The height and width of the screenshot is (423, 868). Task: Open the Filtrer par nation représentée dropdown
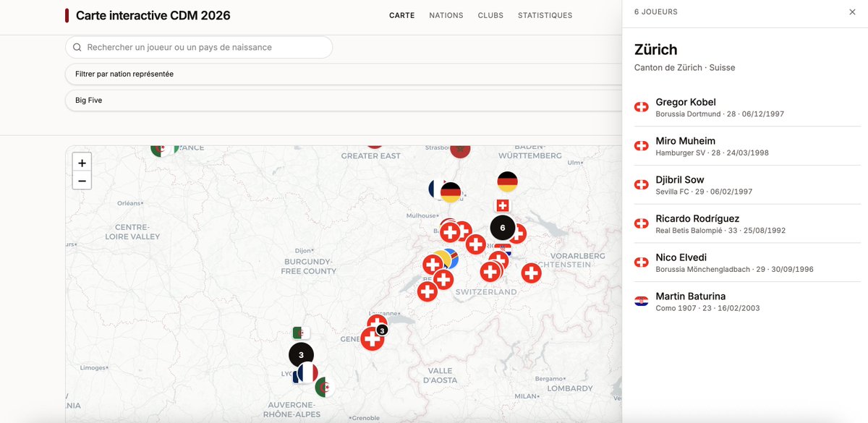click(x=344, y=74)
